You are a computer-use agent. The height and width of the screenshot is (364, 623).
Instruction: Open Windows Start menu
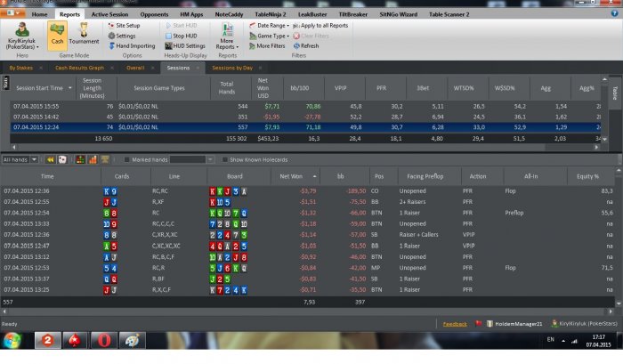pyautogui.click(x=12, y=341)
